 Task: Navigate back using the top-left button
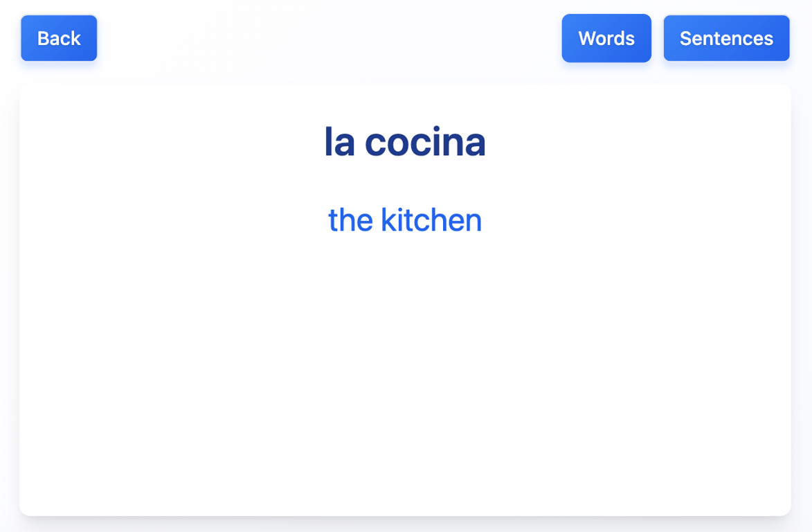click(59, 38)
